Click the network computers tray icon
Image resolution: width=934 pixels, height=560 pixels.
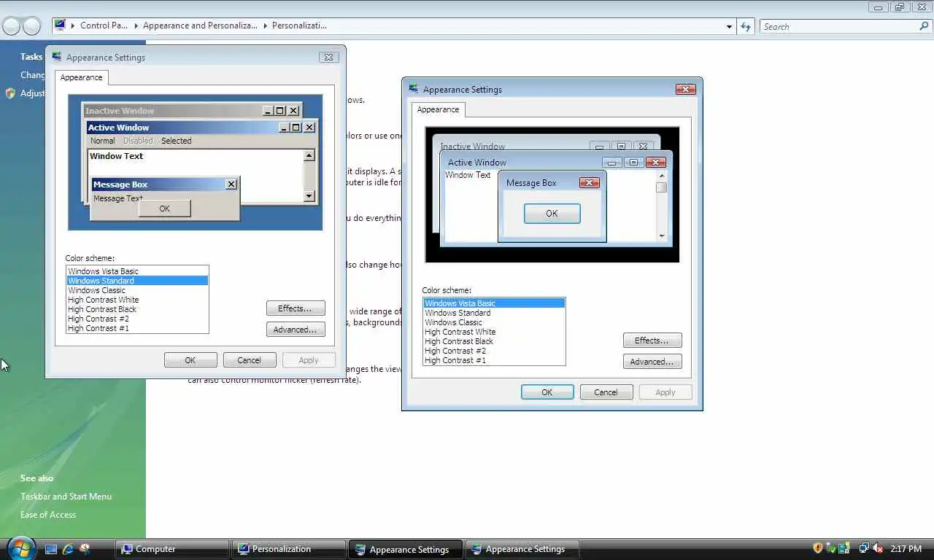click(x=864, y=548)
